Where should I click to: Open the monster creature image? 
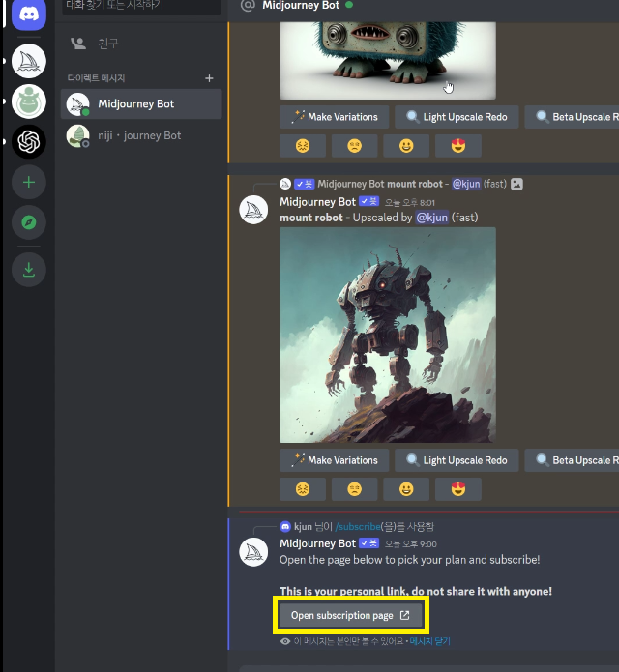(388, 60)
